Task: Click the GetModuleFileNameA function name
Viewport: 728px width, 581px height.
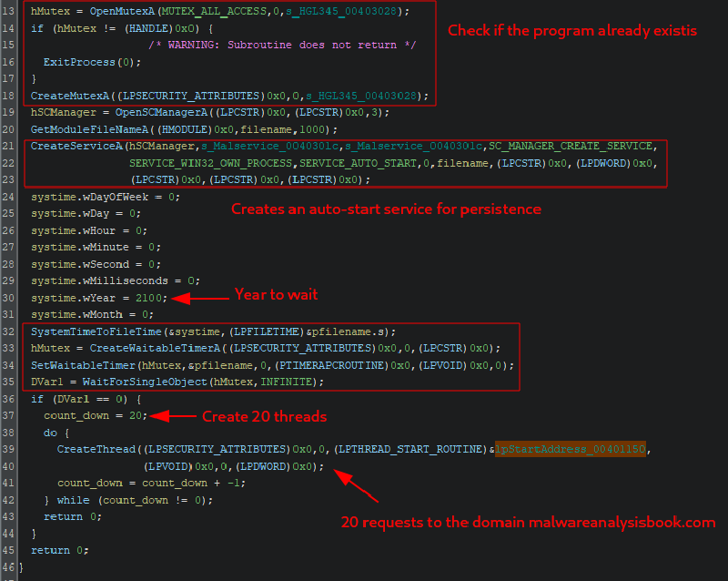Action: tap(87, 129)
